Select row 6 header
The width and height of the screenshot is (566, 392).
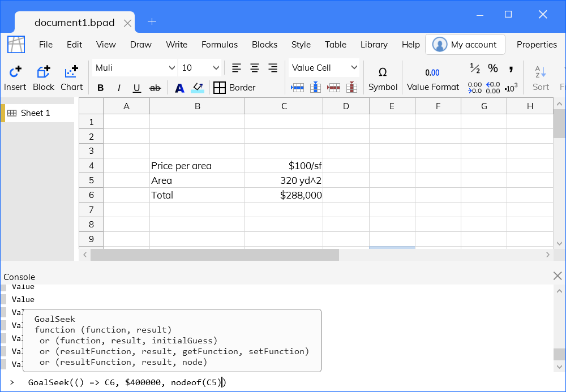[x=91, y=195]
